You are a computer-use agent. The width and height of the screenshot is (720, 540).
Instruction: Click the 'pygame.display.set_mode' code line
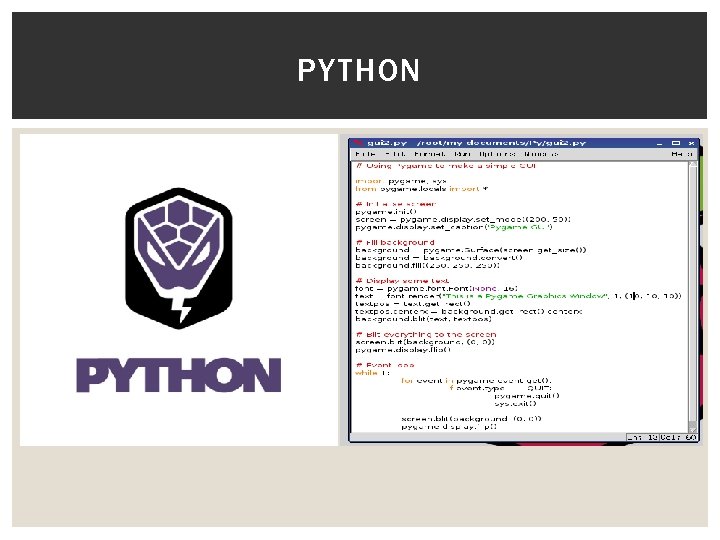[463, 219]
